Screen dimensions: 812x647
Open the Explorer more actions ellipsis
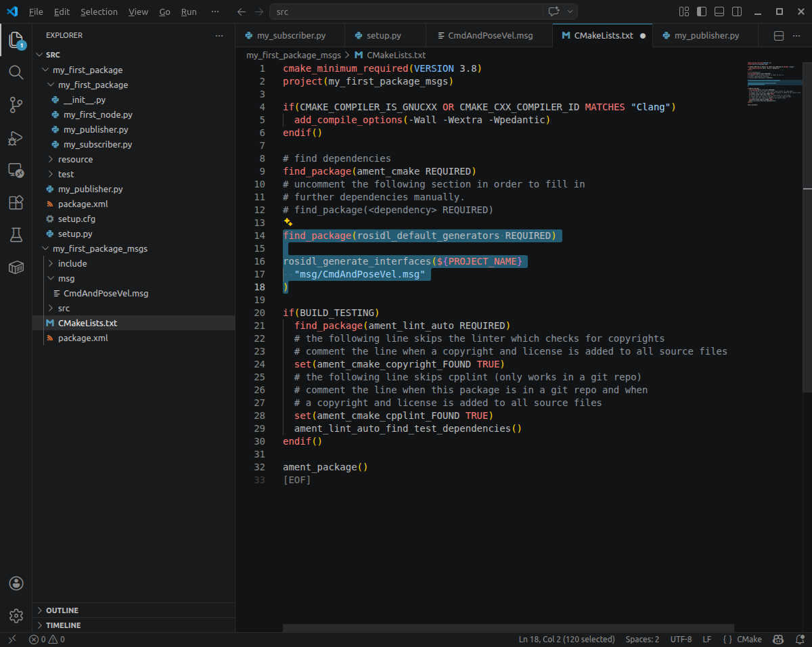click(x=219, y=35)
